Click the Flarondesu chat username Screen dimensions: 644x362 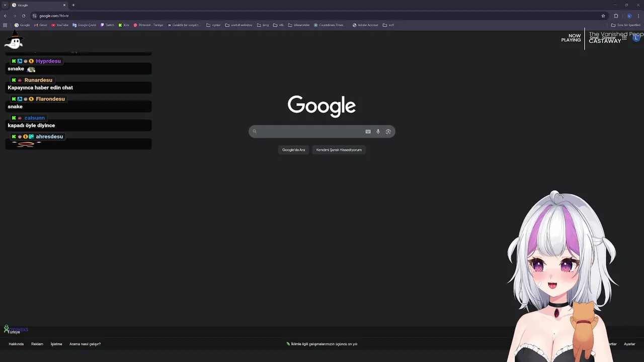tap(50, 99)
